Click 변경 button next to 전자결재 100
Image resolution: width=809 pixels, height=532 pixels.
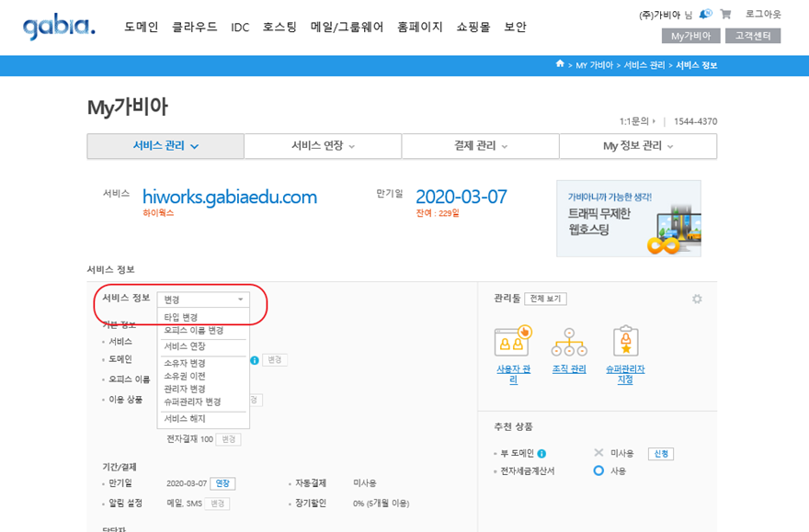click(x=229, y=439)
